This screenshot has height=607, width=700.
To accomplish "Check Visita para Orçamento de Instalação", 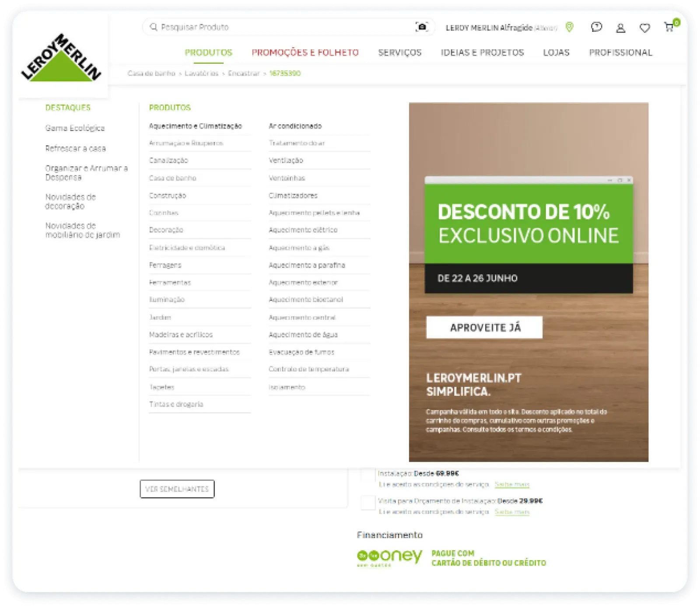I will tap(368, 502).
